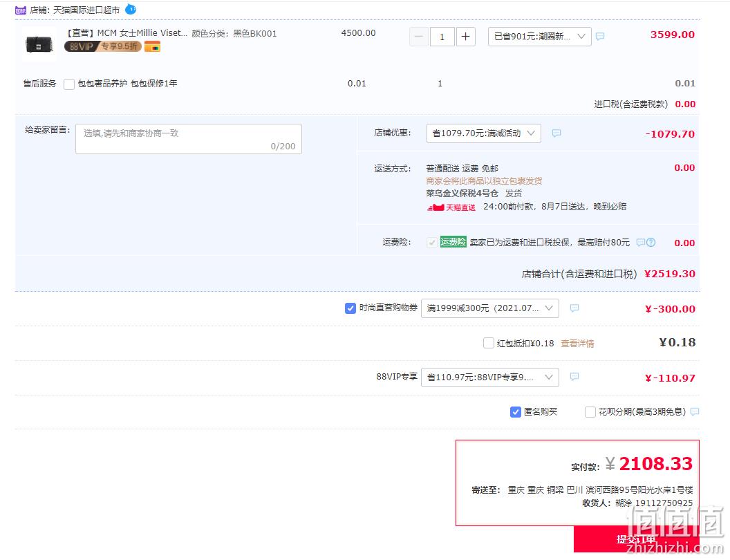Screen dimensions: 730x560
Task: Click the 菜鸟金义保税4号仓 warehouse text
Action: click(462, 193)
